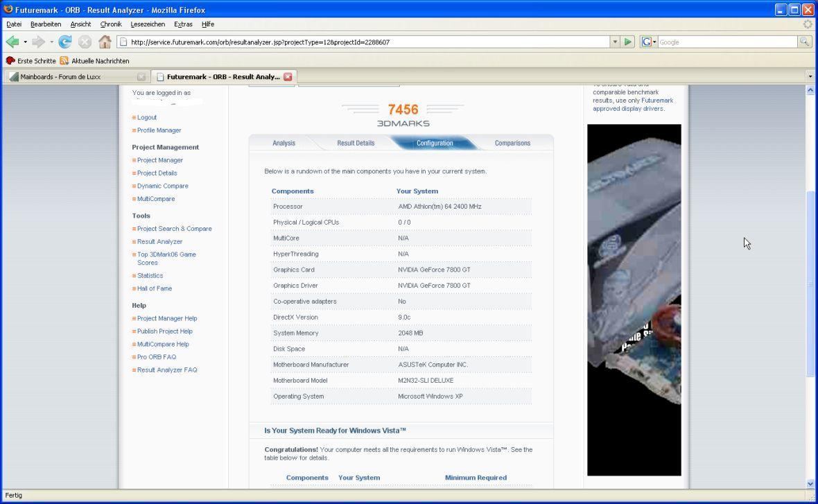The width and height of the screenshot is (818, 504).
Task: Switch to the Comparisons tab
Action: tap(512, 143)
